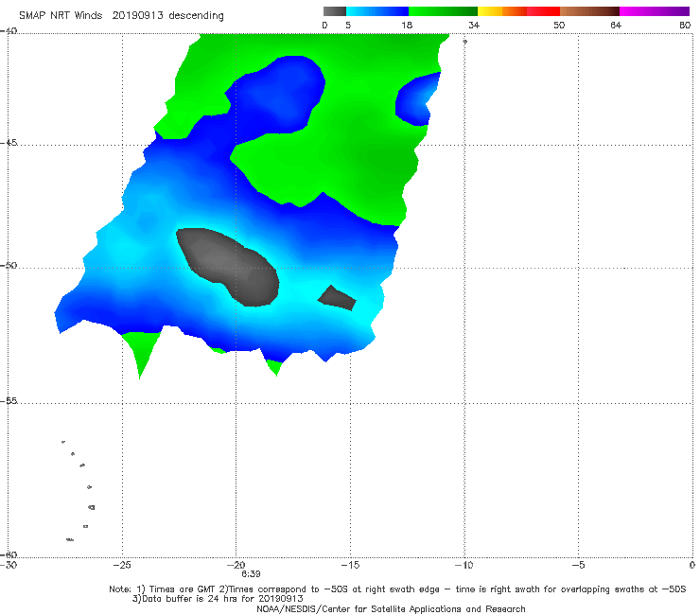Click the large dark gray low-wind patch
This screenshot has height=615, width=700.
tap(228, 266)
